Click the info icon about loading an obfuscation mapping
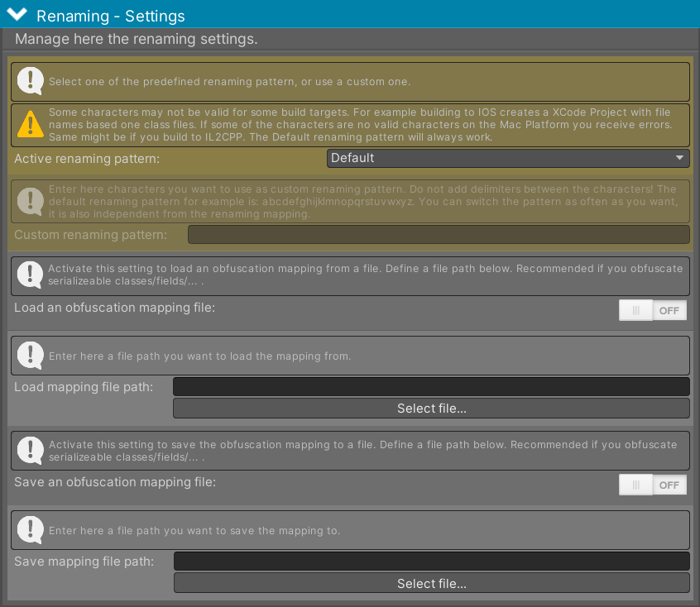 (x=30, y=274)
